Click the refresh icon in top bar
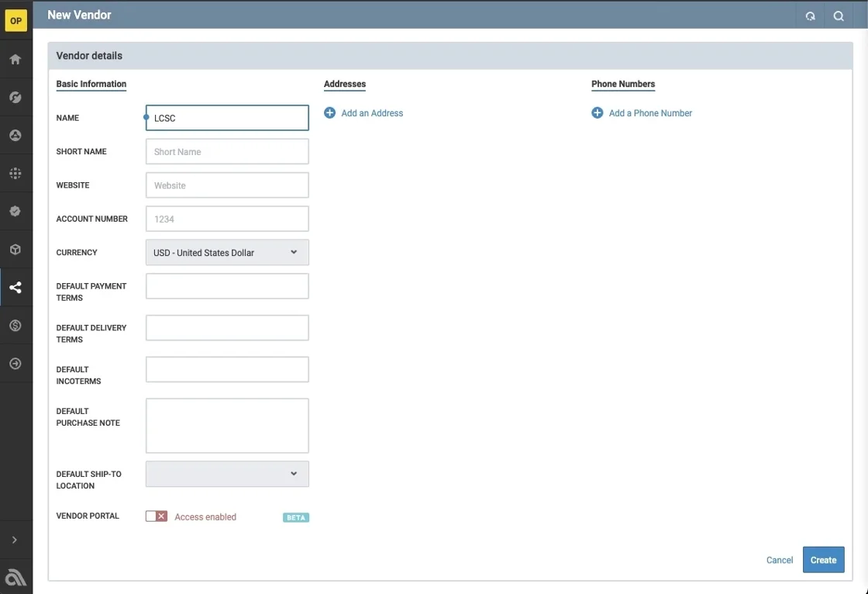 [810, 16]
